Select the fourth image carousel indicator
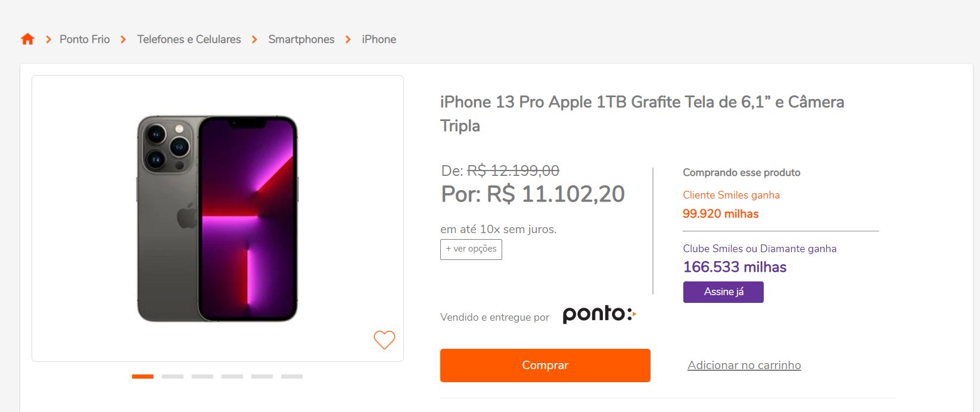980x412 pixels. 232,376
